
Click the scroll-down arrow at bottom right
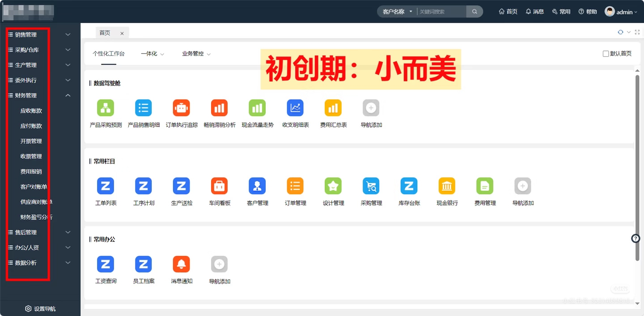(637, 303)
